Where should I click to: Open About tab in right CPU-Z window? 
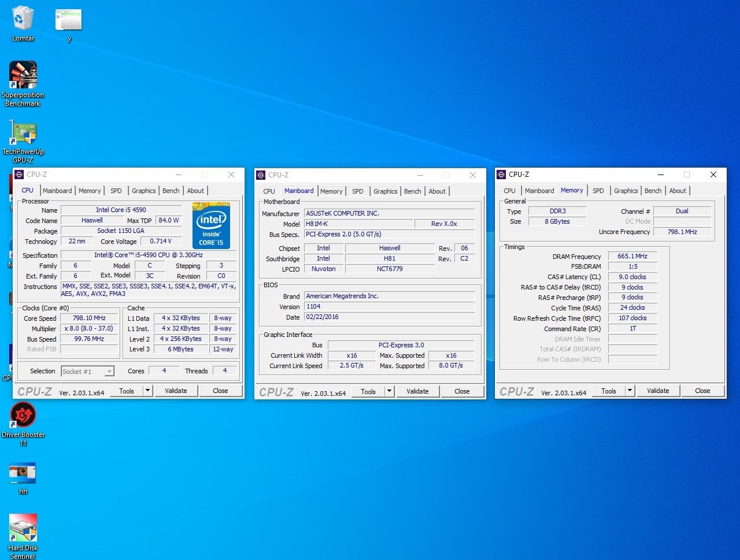point(678,191)
